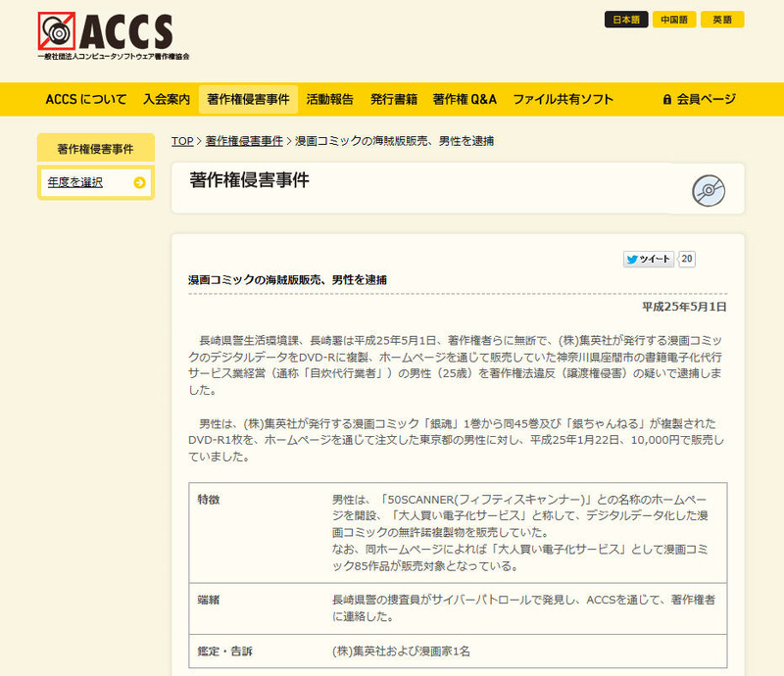Click the CD disc icon beside the heading
784x676 pixels.
[x=708, y=189]
